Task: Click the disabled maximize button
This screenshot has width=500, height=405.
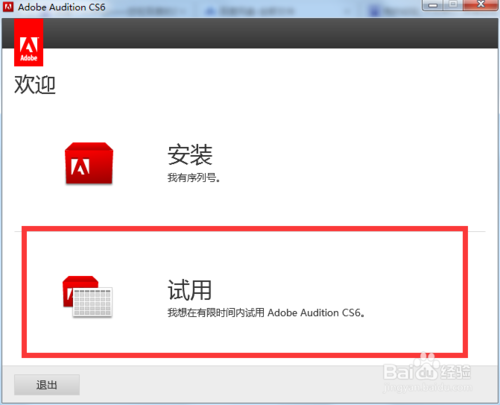Action: [x=453, y=5]
